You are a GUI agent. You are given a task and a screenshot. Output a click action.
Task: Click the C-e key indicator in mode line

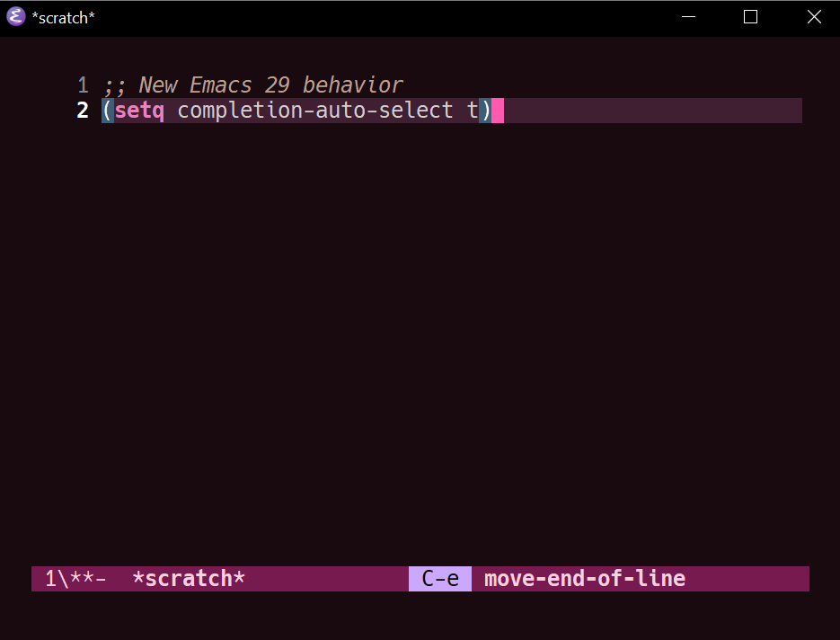coord(440,579)
